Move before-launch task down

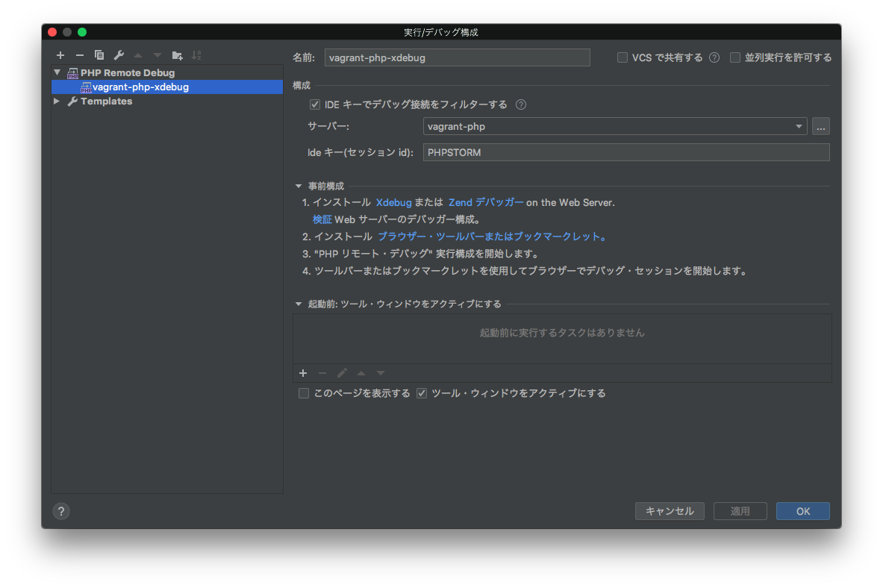(x=381, y=373)
